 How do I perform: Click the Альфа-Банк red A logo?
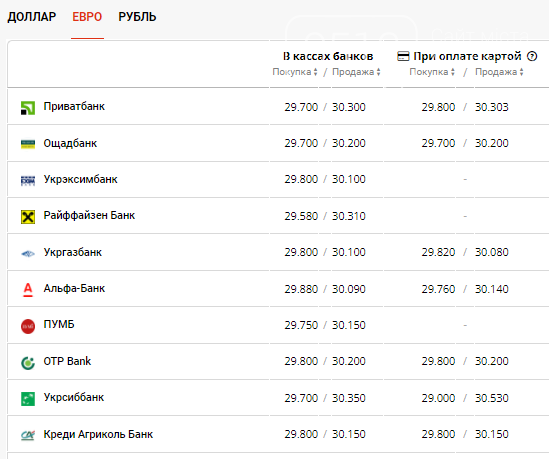[28, 290]
